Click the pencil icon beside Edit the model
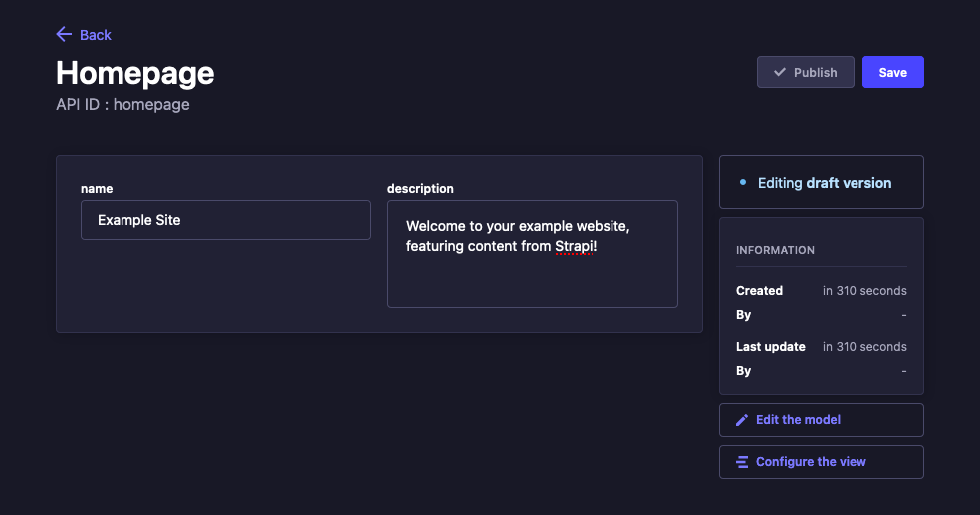 (742, 420)
